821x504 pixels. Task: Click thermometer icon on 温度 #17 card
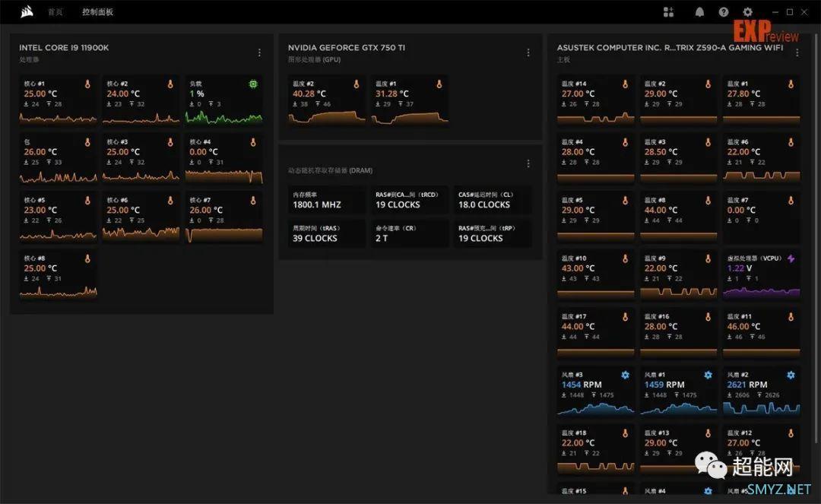625,317
